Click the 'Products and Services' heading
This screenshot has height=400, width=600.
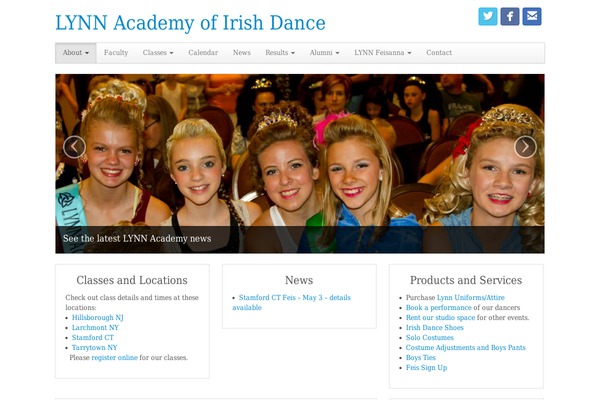[466, 280]
